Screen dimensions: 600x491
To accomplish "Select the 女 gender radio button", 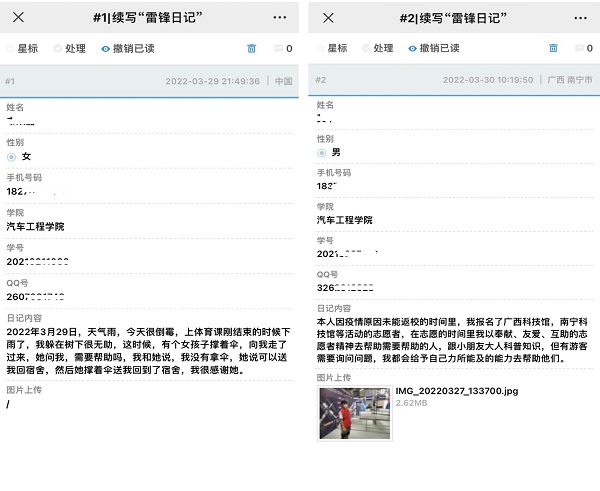I will pyautogui.click(x=11, y=156).
